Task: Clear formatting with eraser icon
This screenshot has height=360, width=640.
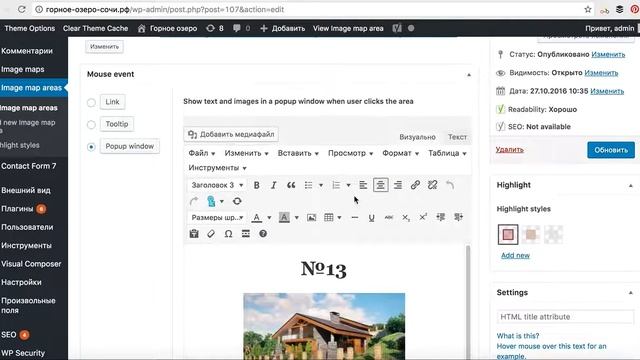Action: click(x=211, y=234)
